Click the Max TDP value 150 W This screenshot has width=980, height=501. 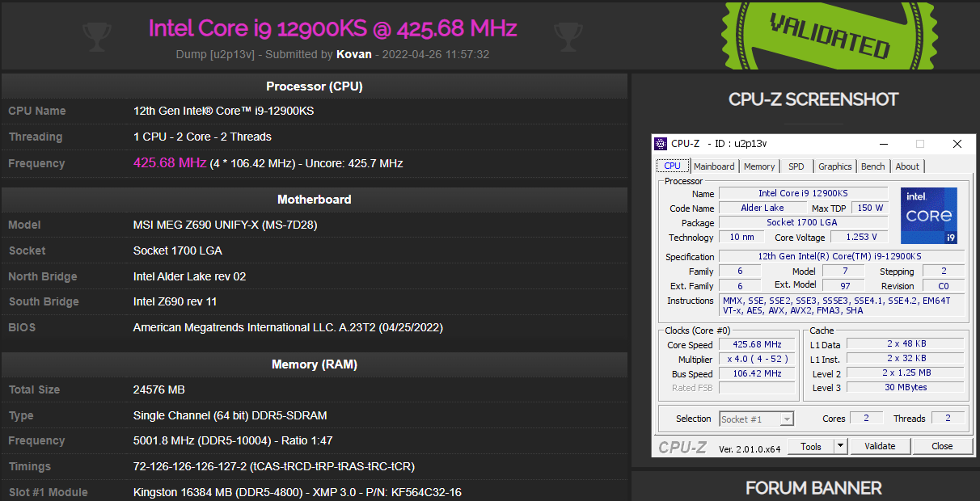870,208
